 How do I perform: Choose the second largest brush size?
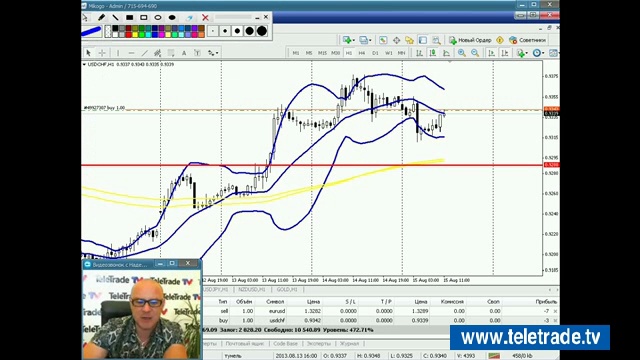(x=249, y=31)
